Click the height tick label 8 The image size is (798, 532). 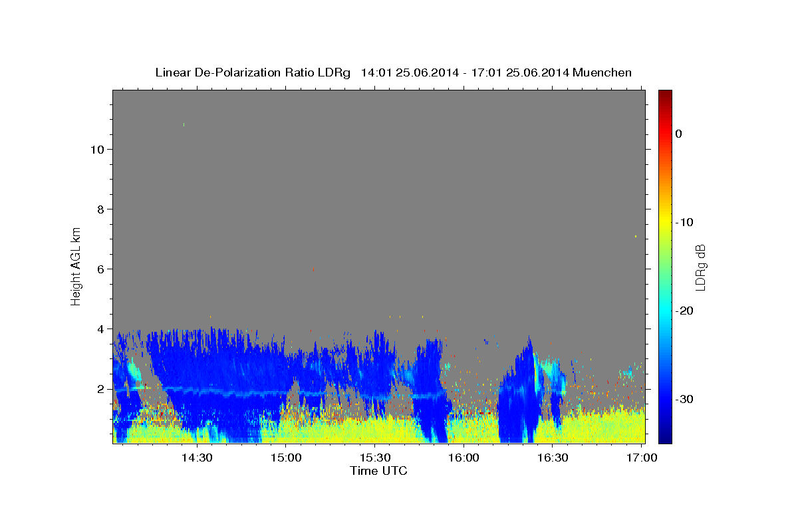100,209
